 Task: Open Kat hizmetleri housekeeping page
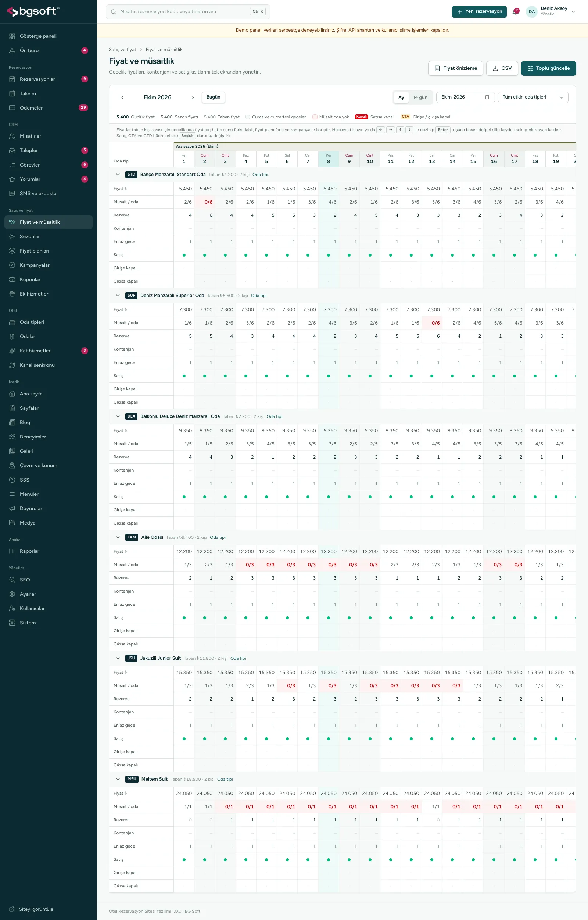tap(49, 351)
